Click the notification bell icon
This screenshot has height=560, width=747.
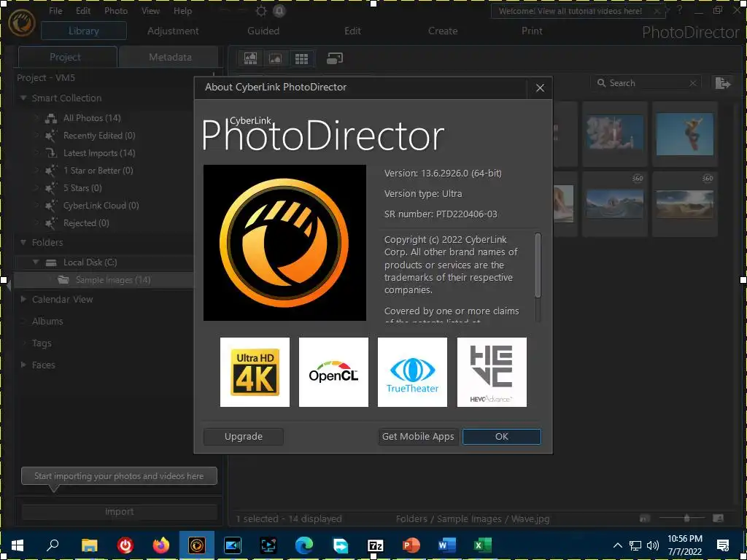[279, 11]
